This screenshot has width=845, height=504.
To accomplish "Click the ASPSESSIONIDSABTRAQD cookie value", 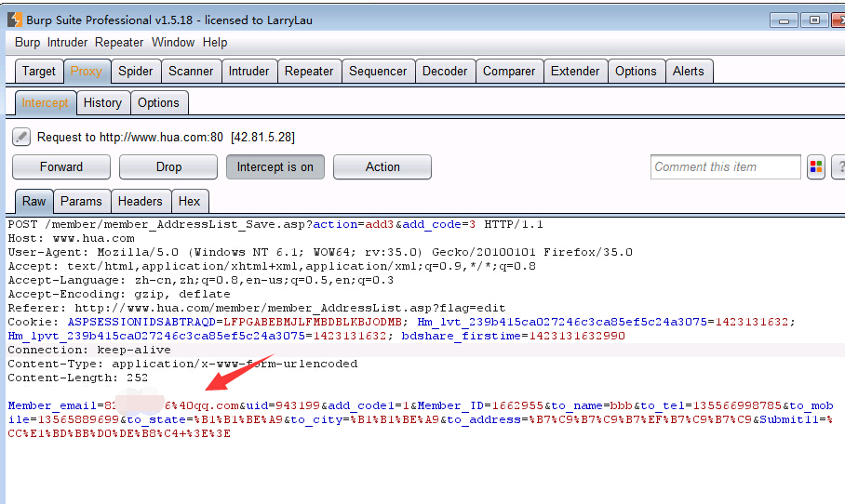I will 313,322.
